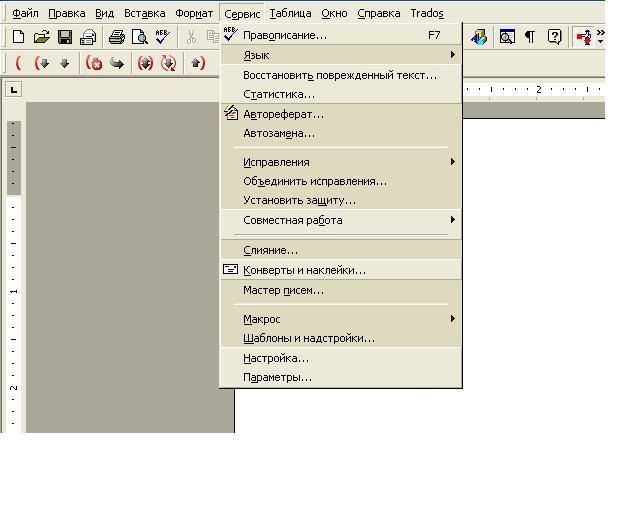Open the Вид menu
The image size is (640, 512).
tap(104, 13)
